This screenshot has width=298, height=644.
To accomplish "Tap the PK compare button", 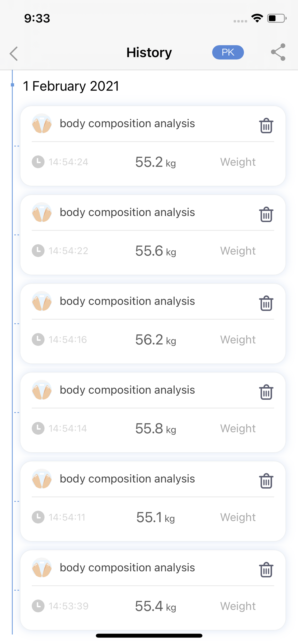I will coord(228,52).
